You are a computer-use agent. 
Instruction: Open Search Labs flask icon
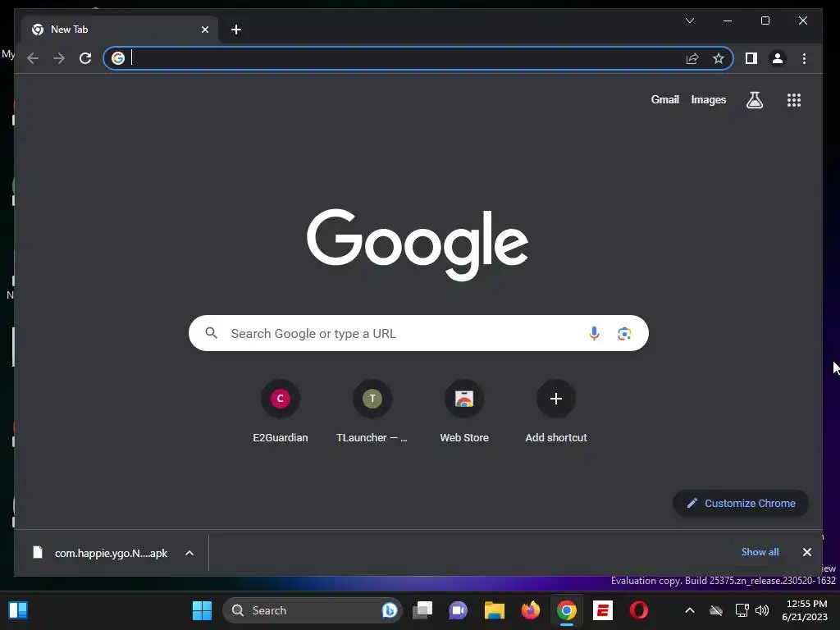pyautogui.click(x=755, y=99)
